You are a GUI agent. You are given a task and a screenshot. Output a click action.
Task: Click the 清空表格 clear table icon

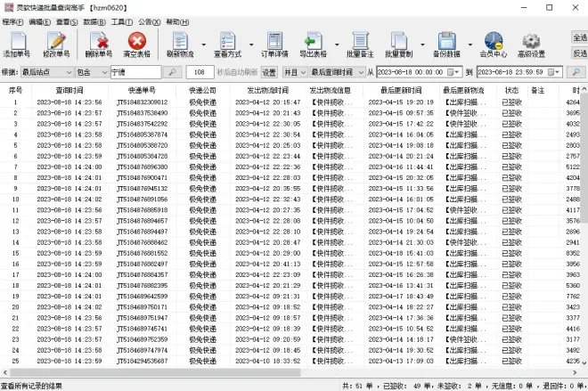(137, 44)
